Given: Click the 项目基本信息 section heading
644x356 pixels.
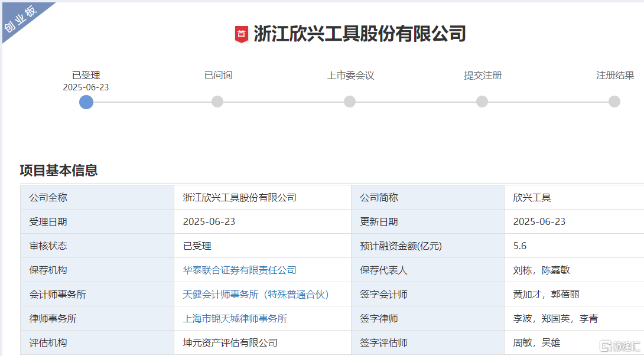Looking at the screenshot, I should click(x=58, y=171).
